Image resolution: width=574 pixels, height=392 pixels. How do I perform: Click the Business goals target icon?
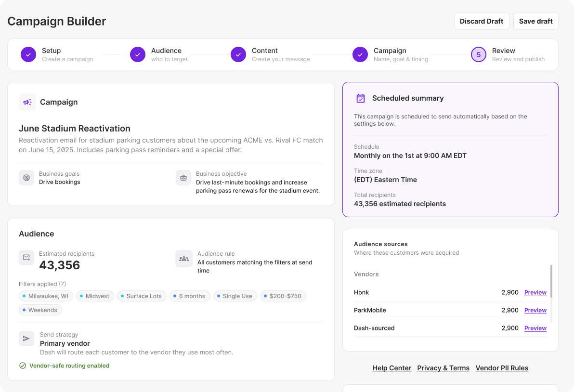pyautogui.click(x=26, y=178)
